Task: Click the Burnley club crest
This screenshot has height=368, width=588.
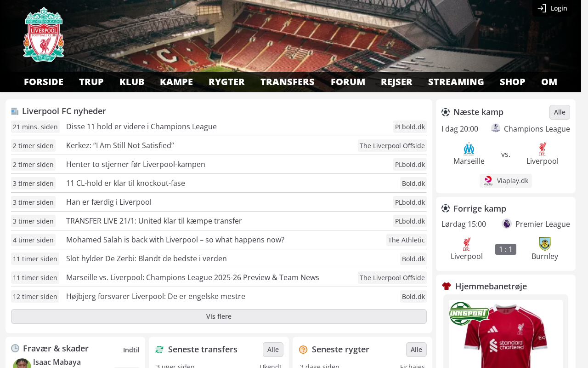Action: click(x=545, y=244)
